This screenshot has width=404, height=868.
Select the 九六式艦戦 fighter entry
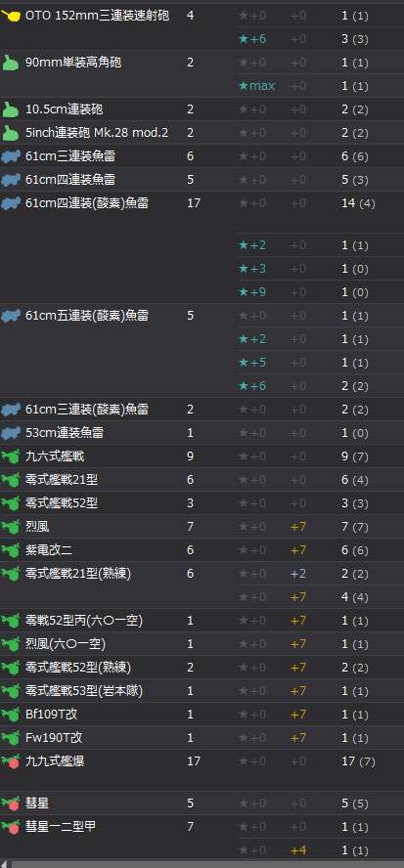coord(55,456)
